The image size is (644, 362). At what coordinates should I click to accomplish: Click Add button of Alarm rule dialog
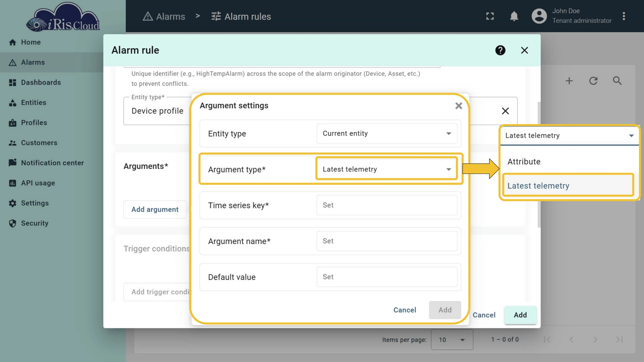click(520, 315)
